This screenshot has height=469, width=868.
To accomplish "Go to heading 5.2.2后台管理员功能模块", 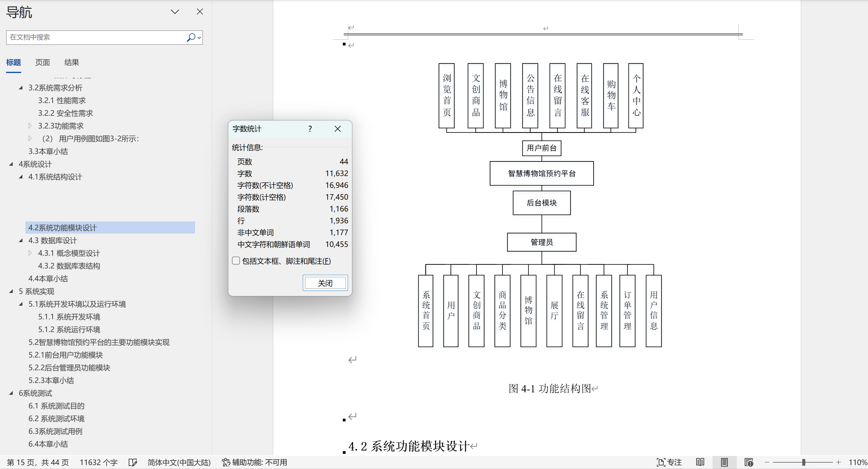I will pos(69,368).
